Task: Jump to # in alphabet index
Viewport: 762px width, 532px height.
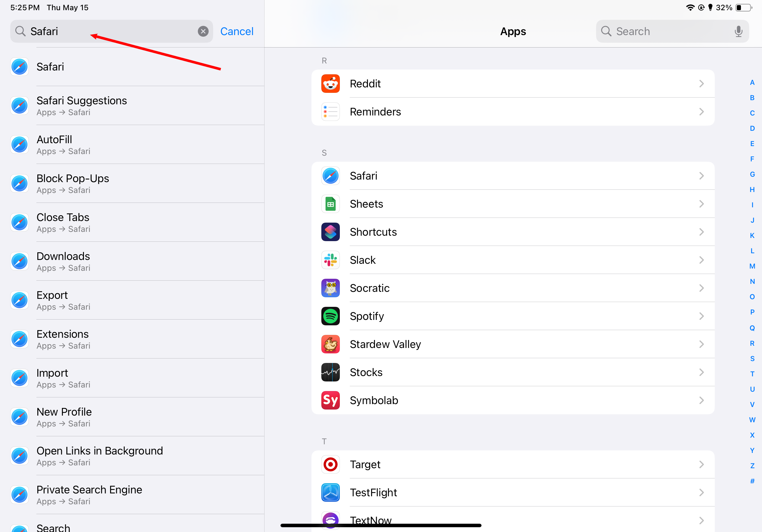Action: 752,481
